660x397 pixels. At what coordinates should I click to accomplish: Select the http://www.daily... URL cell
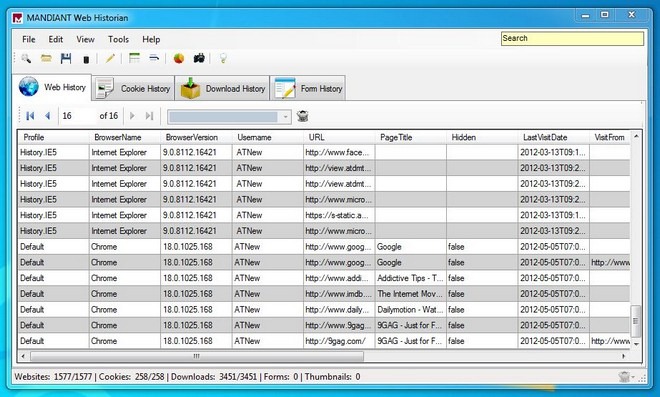(x=339, y=309)
